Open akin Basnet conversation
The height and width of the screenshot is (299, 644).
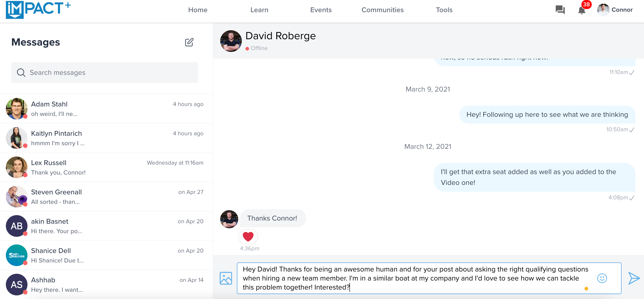tap(106, 226)
